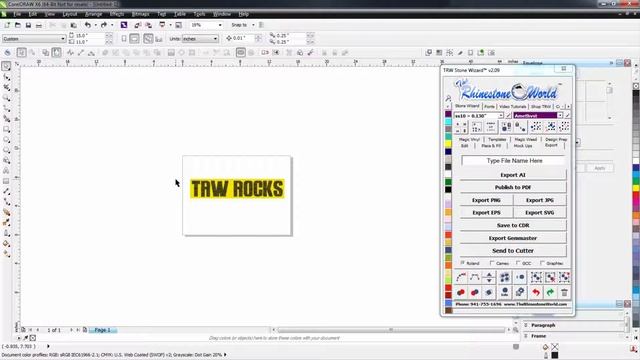Click the Page 1 tab at the bottom

click(102, 330)
